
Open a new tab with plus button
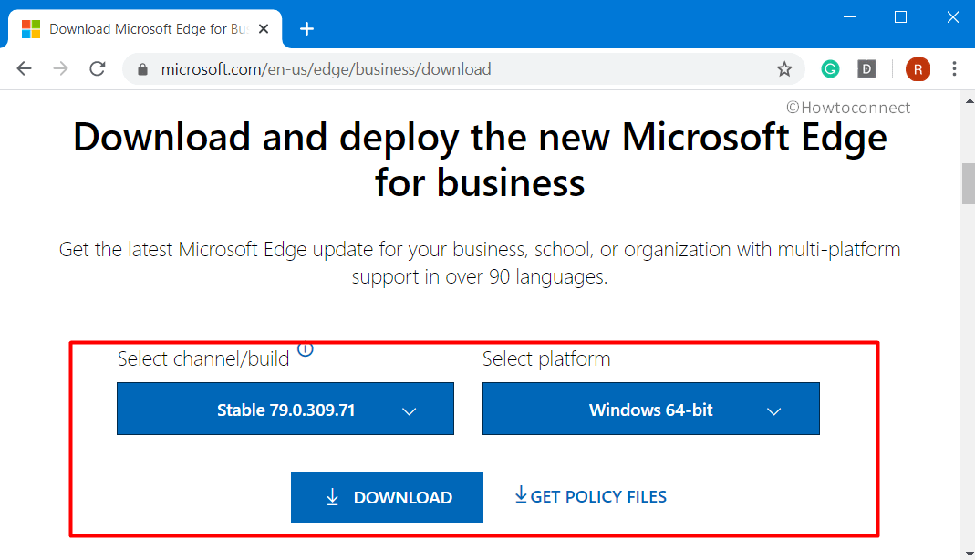(306, 28)
